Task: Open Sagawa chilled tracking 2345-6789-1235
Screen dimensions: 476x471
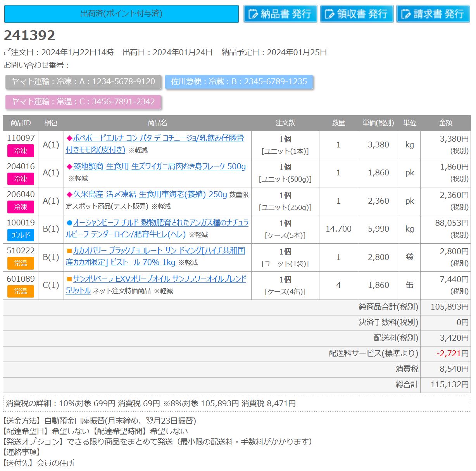Action: tap(239, 81)
